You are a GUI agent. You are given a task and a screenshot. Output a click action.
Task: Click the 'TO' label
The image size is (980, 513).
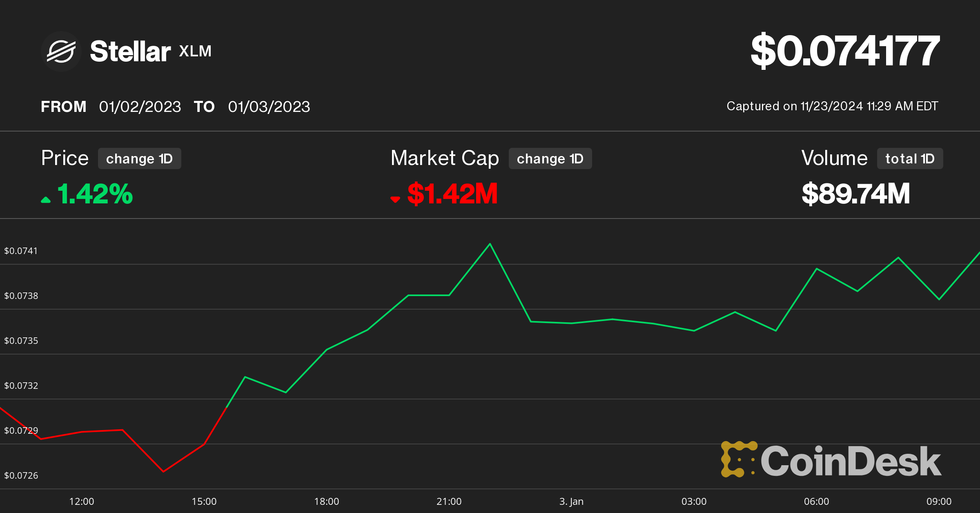click(204, 107)
